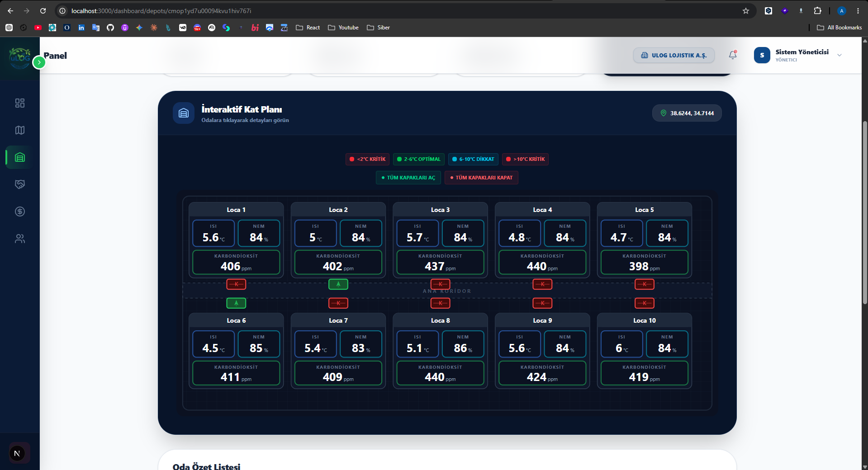
Task: Bookmark this page with star icon
Action: 746,11
